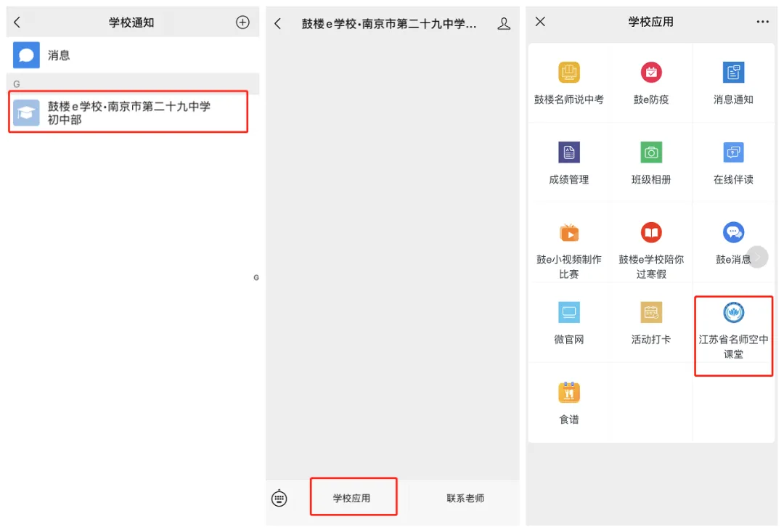Switch to keyboard input icon
The height and width of the screenshot is (532, 784).
pos(279,498)
